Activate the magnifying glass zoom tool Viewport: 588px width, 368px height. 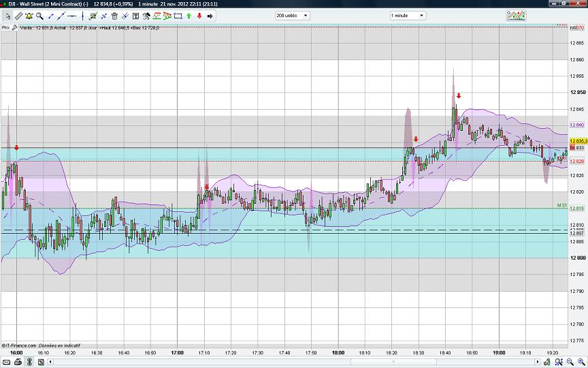click(39, 16)
